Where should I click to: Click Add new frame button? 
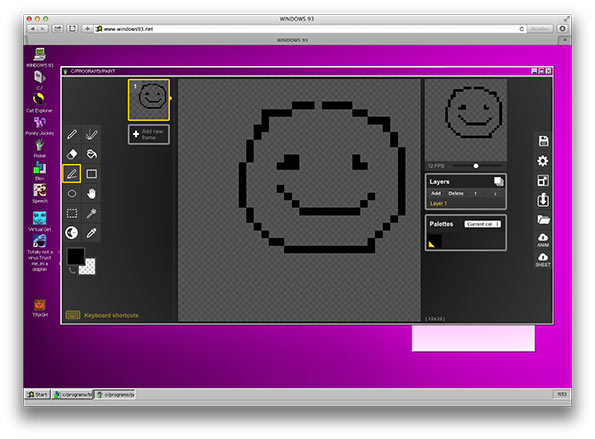[x=149, y=134]
